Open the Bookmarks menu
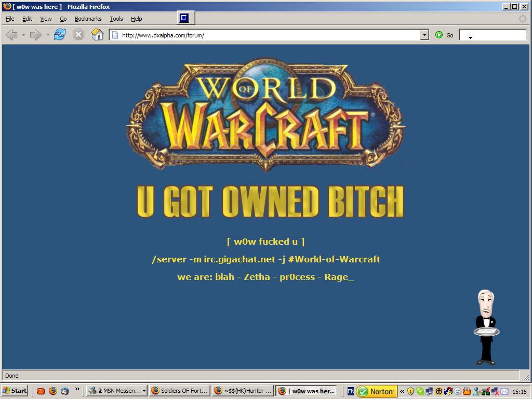This screenshot has height=399, width=532. pyautogui.click(x=88, y=19)
